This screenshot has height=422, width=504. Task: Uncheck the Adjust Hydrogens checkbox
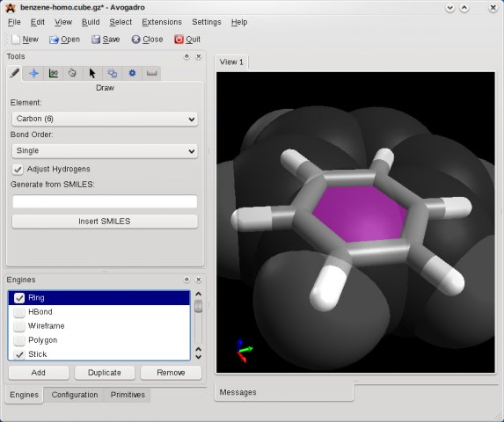tap(18, 170)
